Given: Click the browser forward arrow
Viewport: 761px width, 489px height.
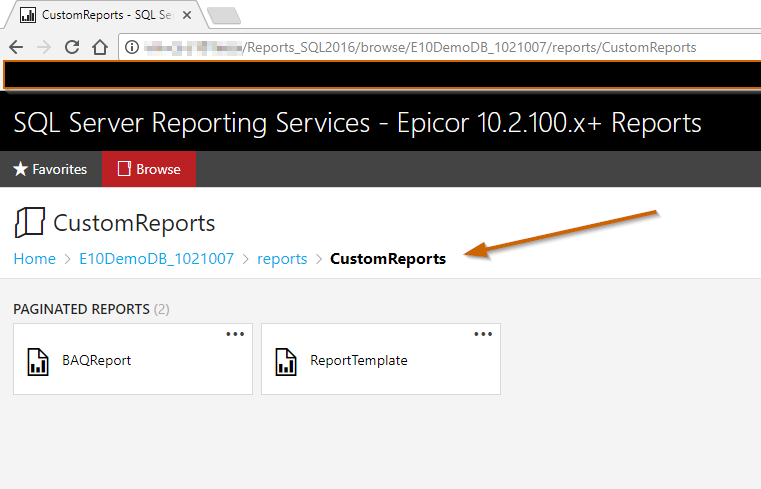Looking at the screenshot, I should coord(44,47).
